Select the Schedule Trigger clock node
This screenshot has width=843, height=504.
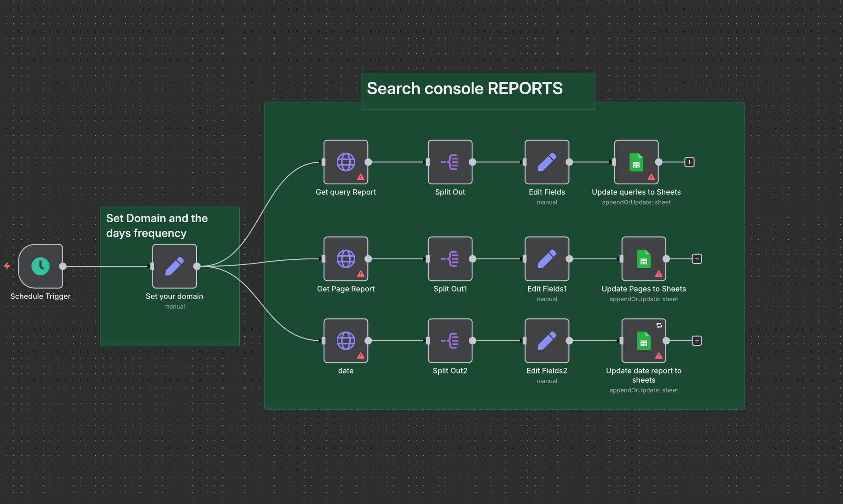pyautogui.click(x=40, y=266)
